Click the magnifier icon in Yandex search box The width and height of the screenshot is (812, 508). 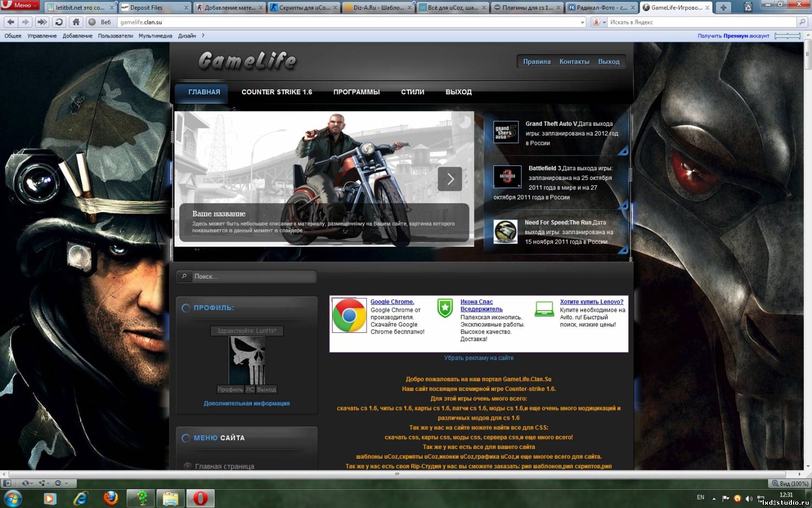(802, 22)
